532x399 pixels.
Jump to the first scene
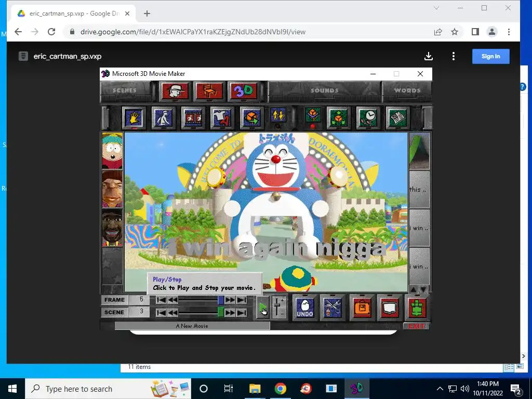point(162,312)
